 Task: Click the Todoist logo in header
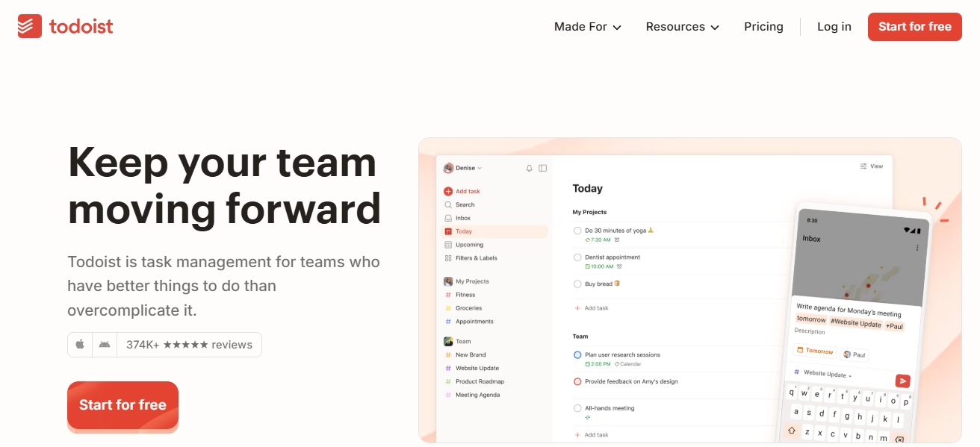click(x=66, y=26)
